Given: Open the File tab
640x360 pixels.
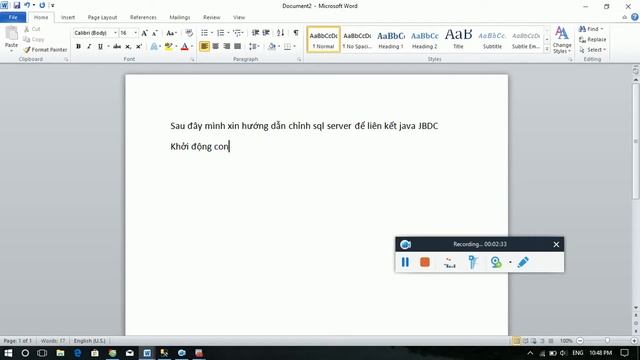Looking at the screenshot, I should coord(13,17).
